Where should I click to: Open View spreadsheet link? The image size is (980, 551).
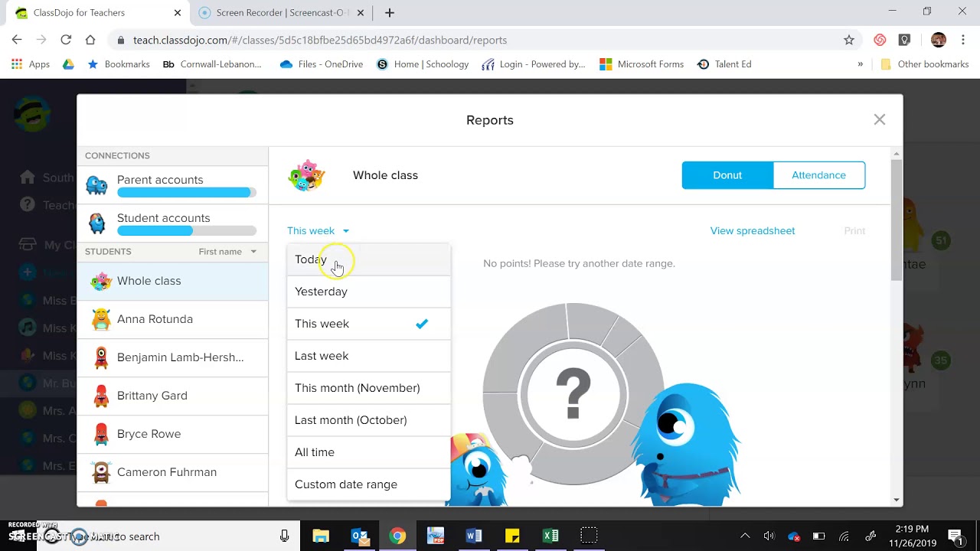coord(753,230)
